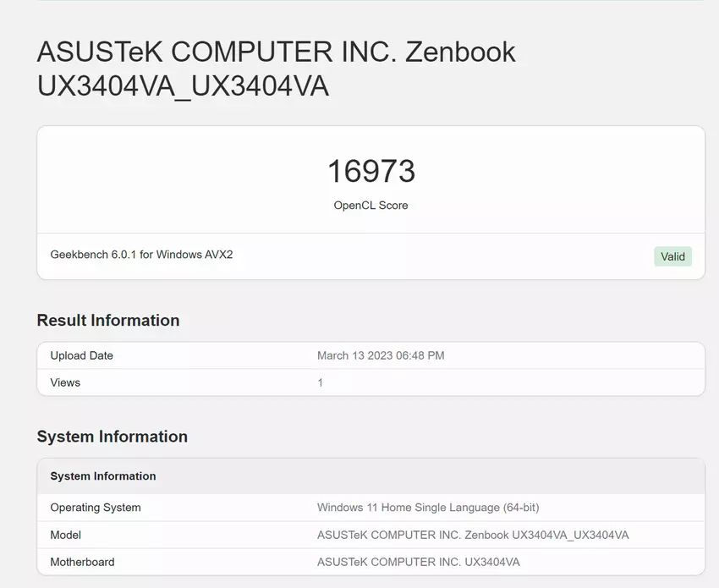Select the Operating System row label

coord(96,508)
